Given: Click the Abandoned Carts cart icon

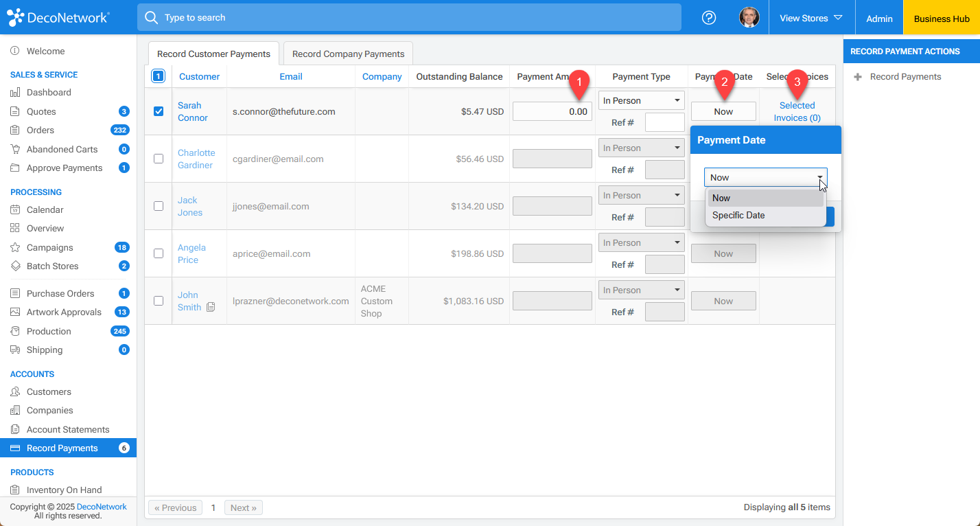Looking at the screenshot, I should (x=15, y=149).
